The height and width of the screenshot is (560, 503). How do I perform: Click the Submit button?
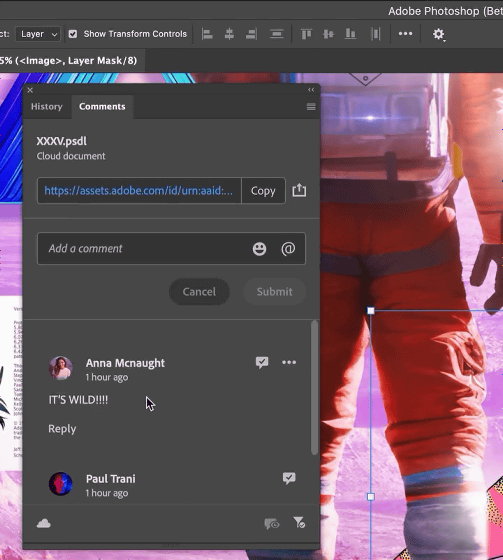[x=274, y=291]
